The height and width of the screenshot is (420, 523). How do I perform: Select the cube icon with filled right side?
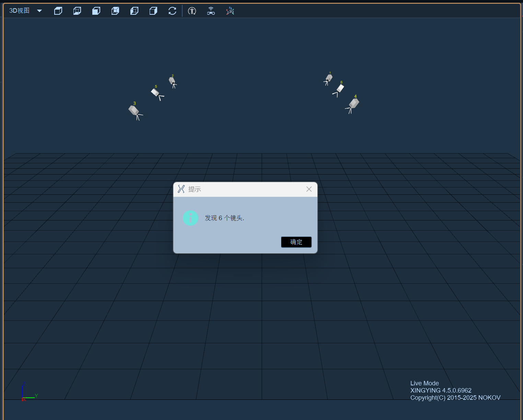[153, 11]
